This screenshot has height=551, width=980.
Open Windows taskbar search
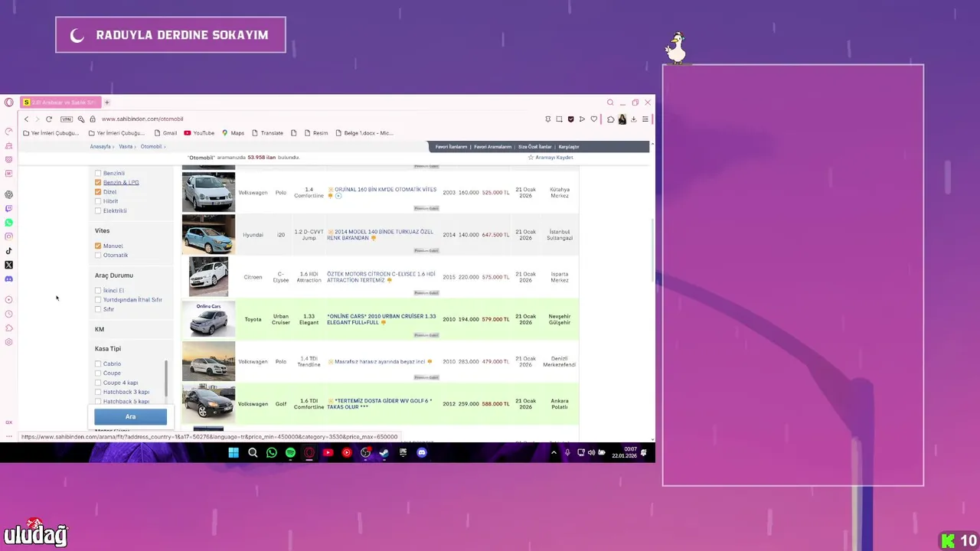click(253, 453)
